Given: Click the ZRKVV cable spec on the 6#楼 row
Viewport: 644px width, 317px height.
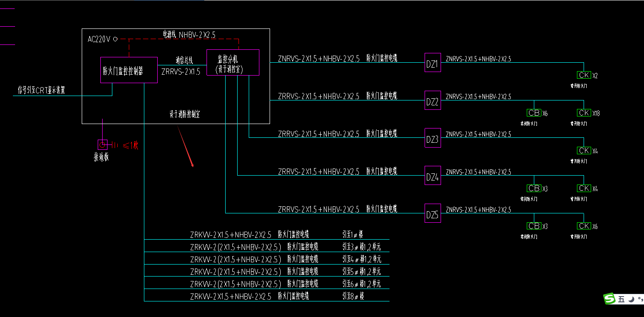Looking at the screenshot, I should pyautogui.click(x=235, y=284).
